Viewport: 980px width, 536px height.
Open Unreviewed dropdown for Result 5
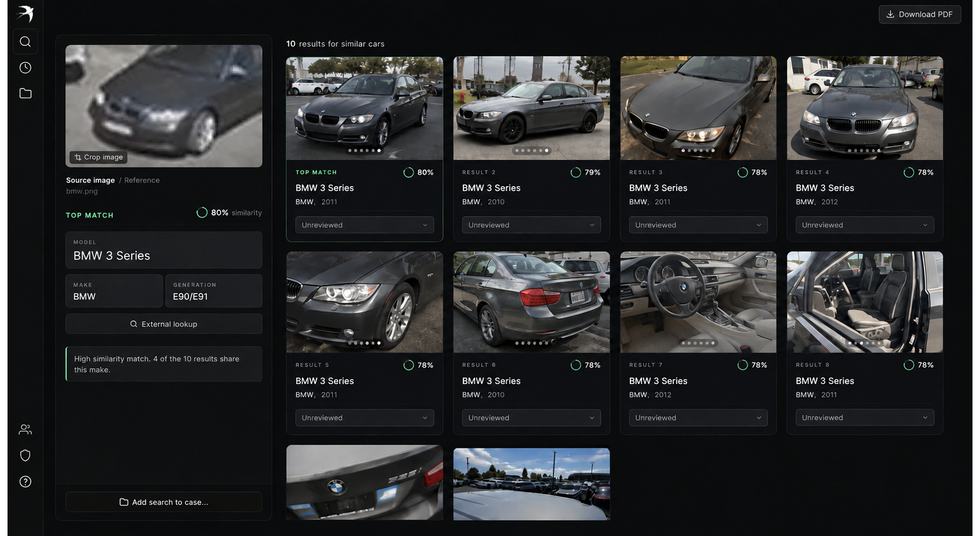(365, 417)
